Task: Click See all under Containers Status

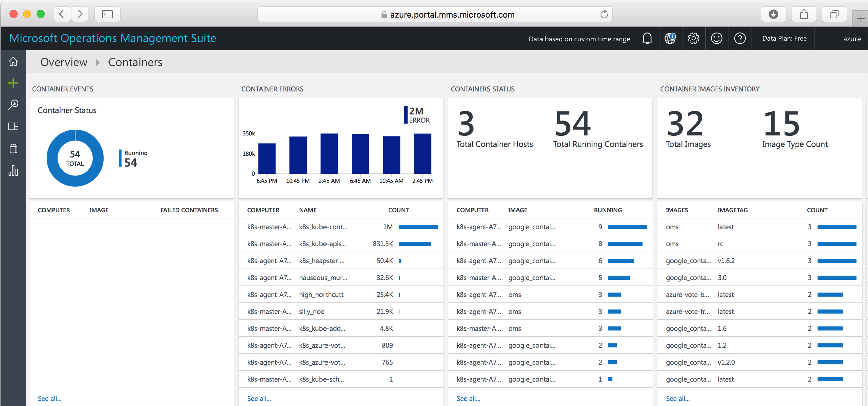Action: pyautogui.click(x=469, y=397)
